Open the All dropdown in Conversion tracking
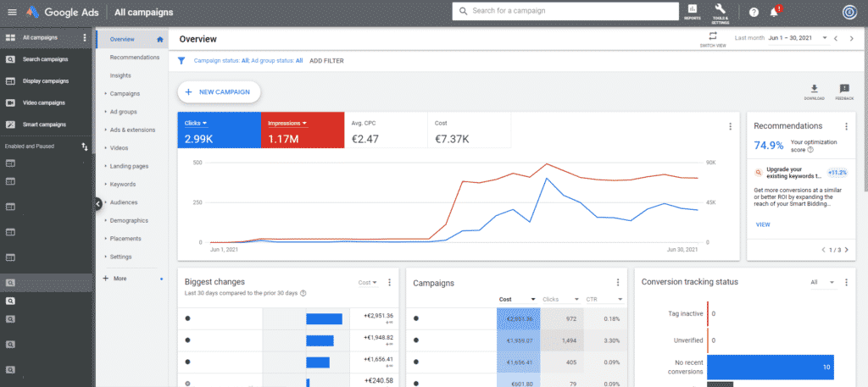This screenshot has width=868, height=387. (822, 283)
